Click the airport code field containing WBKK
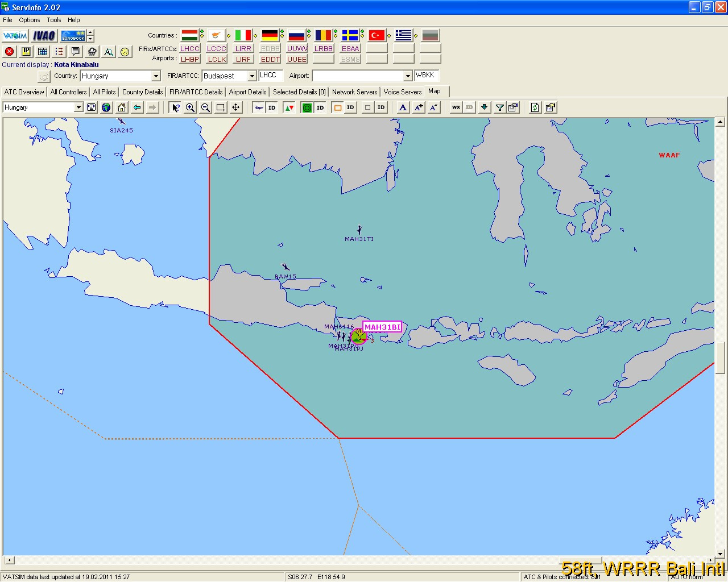728x582 pixels. (x=427, y=75)
